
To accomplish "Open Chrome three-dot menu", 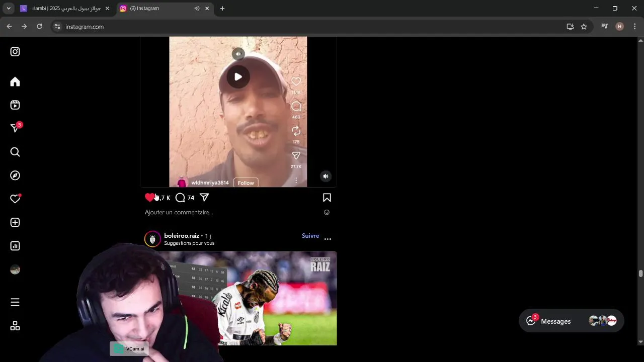I will coord(635,27).
